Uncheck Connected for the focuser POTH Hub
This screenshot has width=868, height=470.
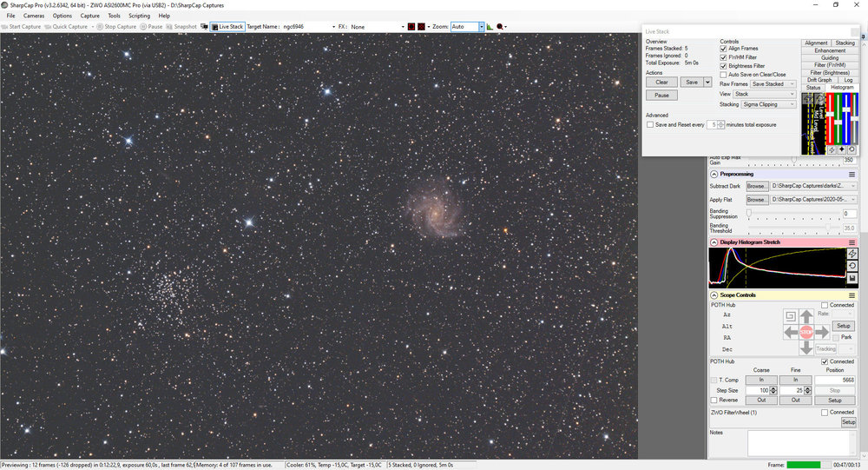[825, 361]
